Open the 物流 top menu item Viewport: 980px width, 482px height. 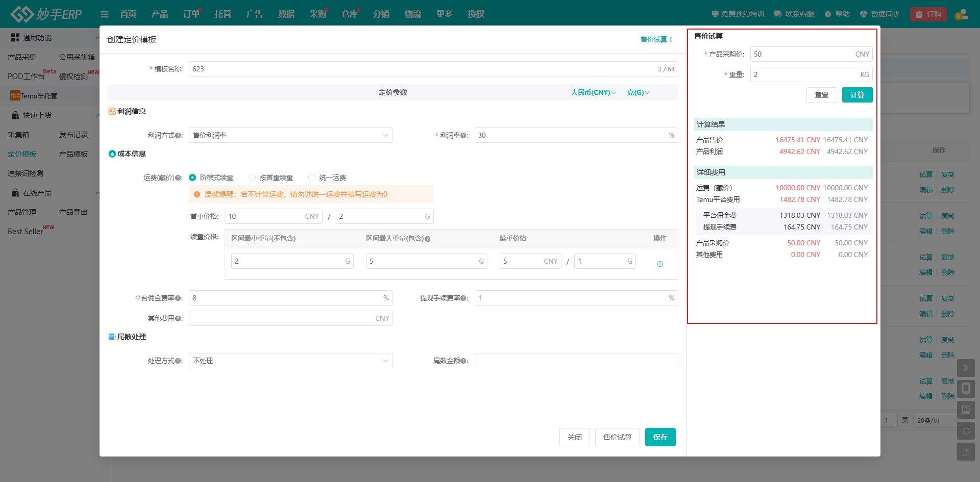tap(412, 14)
